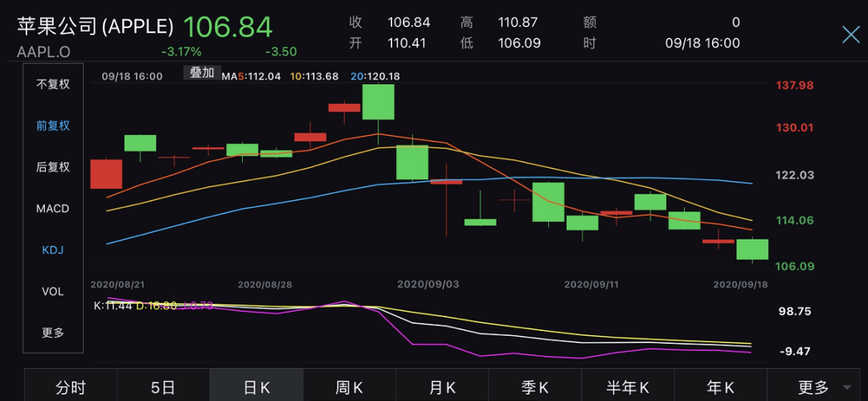Select the 季K quarterly candlestick tab
868x401 pixels.
click(x=534, y=387)
